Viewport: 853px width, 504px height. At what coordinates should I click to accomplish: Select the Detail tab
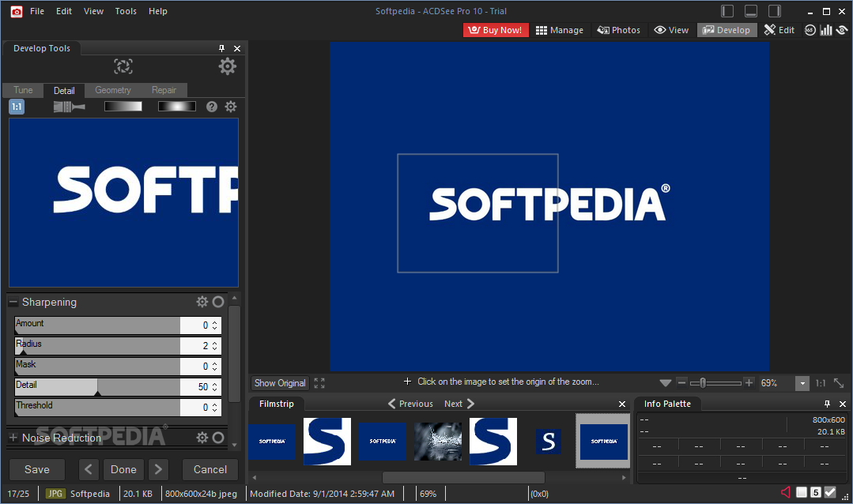click(64, 91)
